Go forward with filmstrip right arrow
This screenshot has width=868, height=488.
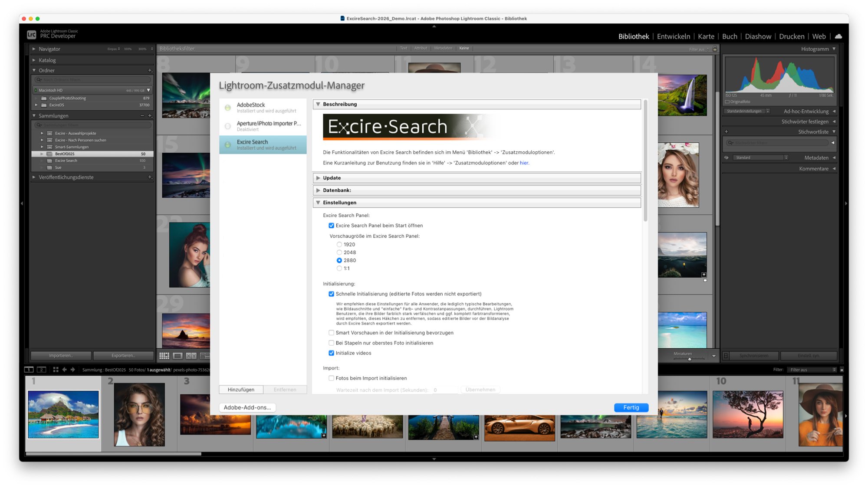pyautogui.click(x=73, y=370)
